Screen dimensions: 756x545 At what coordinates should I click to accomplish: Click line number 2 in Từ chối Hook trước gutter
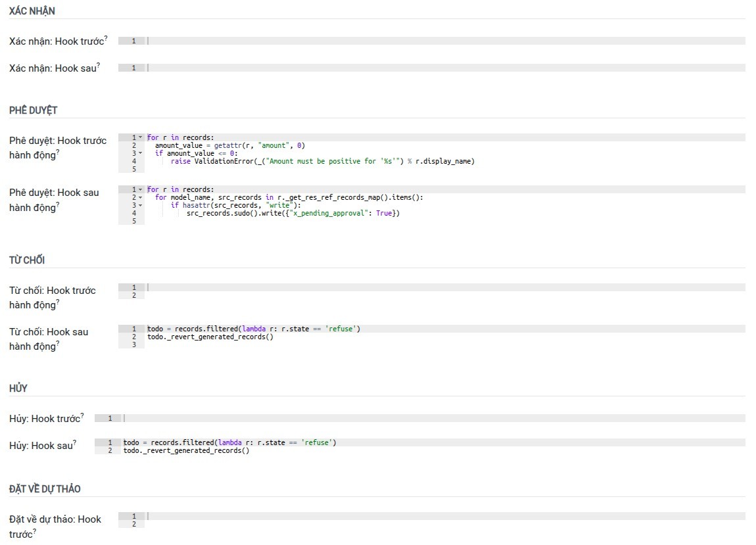134,295
